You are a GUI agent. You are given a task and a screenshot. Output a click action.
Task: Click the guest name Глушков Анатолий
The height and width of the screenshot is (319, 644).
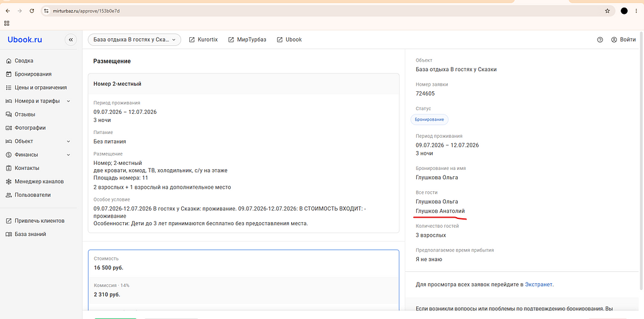point(440,211)
